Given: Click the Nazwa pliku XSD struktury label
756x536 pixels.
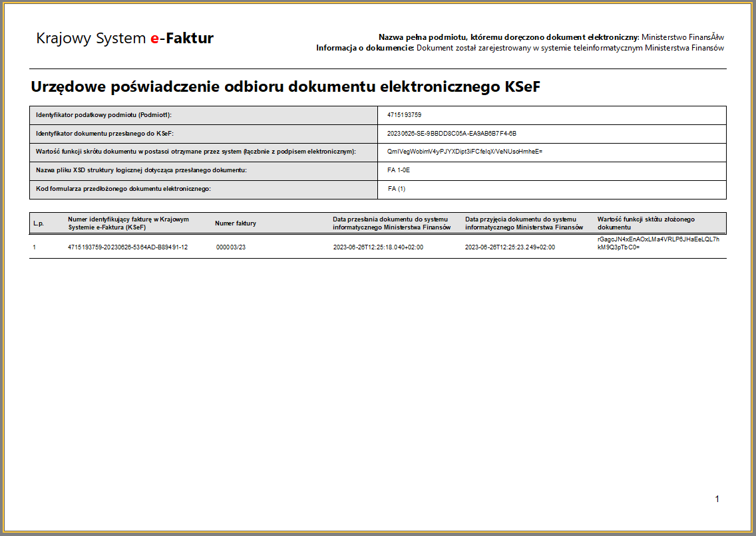Looking at the screenshot, I should point(141,171).
